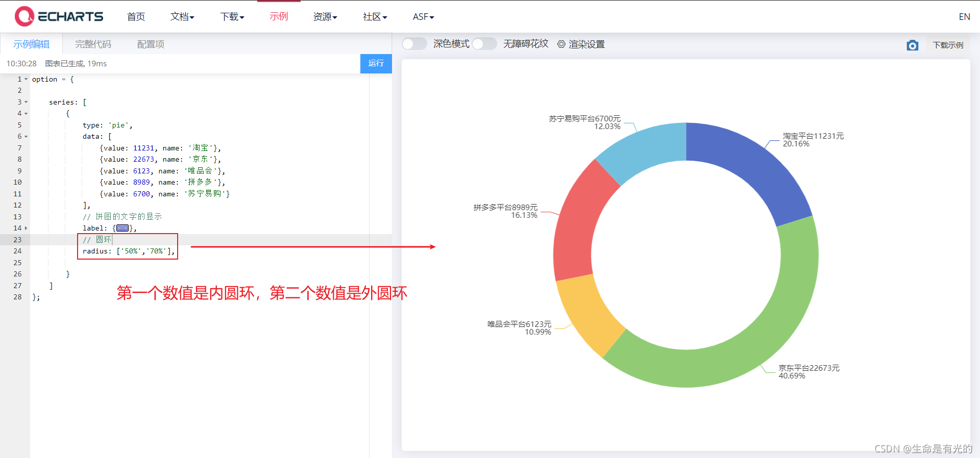The image size is (980, 458).
Task: Click label 京东平台22673元
Action: click(808, 368)
